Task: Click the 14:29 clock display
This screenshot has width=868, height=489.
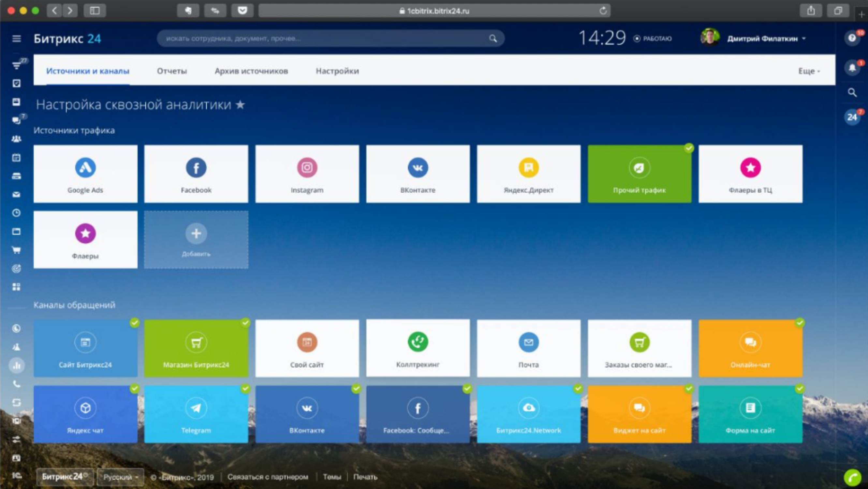Action: tap(602, 38)
